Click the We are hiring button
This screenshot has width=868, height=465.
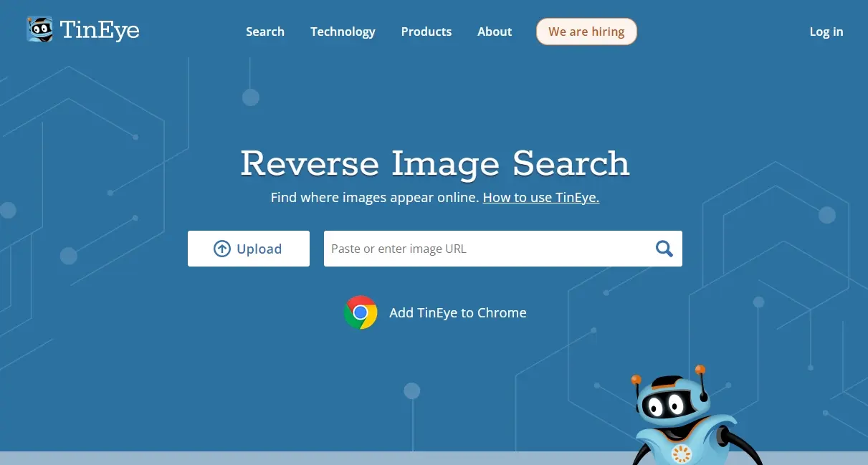coord(586,32)
